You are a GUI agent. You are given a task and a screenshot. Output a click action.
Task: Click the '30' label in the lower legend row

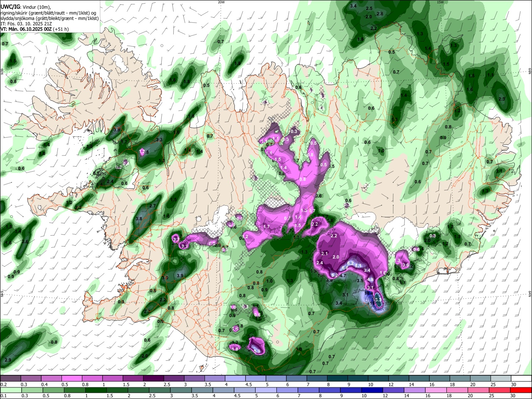click(x=513, y=396)
